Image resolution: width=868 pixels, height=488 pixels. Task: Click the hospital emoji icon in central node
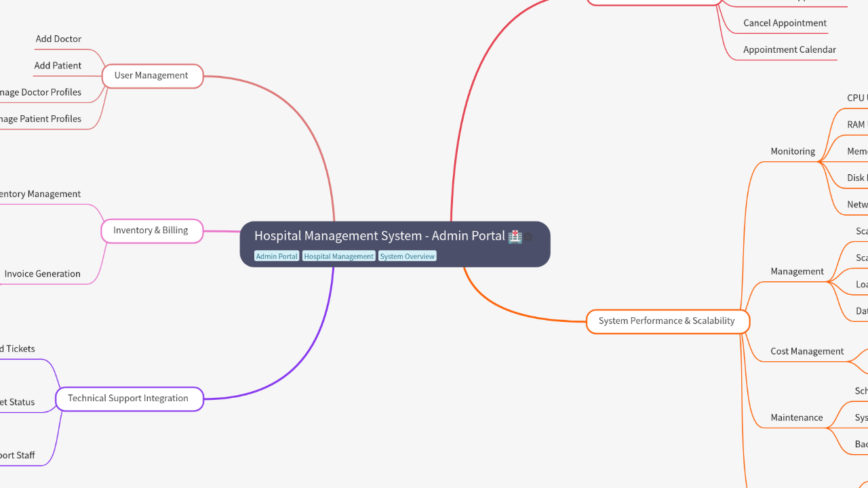click(515, 237)
